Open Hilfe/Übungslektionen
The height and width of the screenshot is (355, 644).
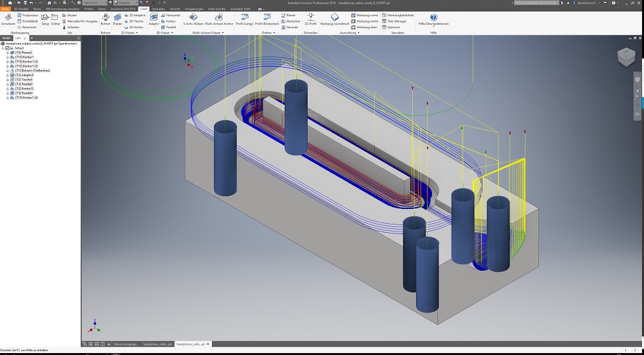pos(433,19)
